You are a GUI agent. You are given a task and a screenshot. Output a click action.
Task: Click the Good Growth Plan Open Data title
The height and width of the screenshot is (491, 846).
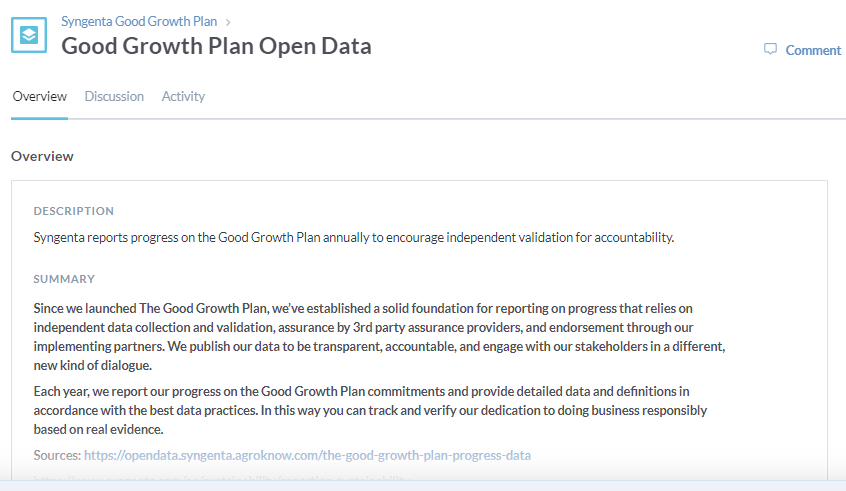(x=216, y=46)
